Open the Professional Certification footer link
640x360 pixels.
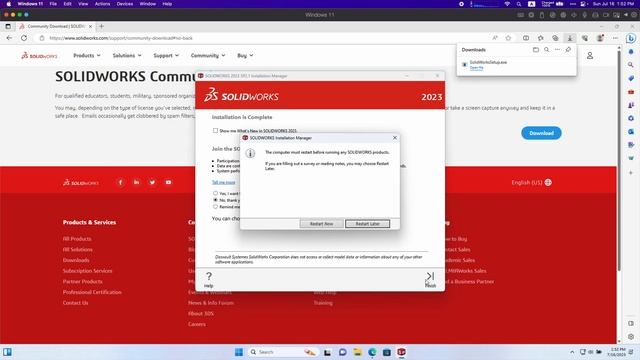92,292
